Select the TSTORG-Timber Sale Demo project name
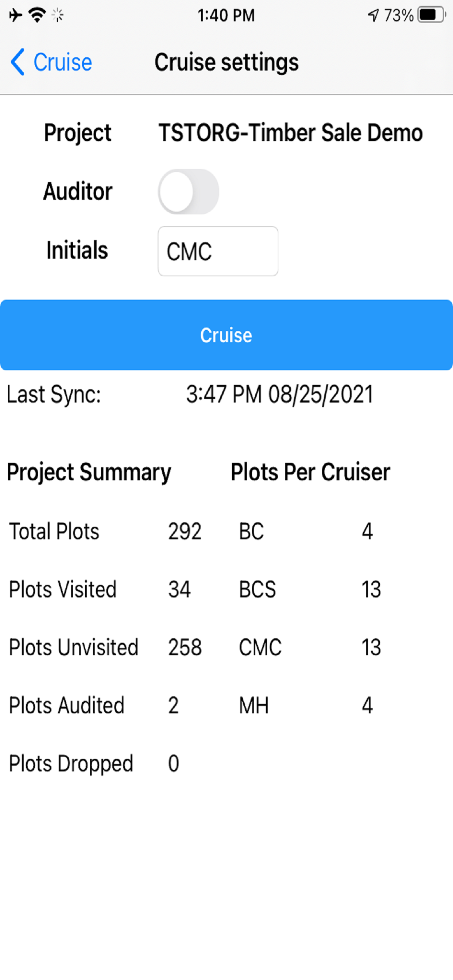 click(x=291, y=133)
